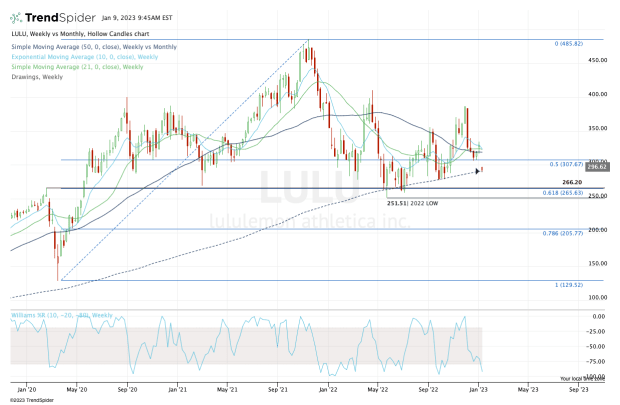Click the 100.00 price axis label
Viewport: 620px width, 405px height.
pos(597,297)
